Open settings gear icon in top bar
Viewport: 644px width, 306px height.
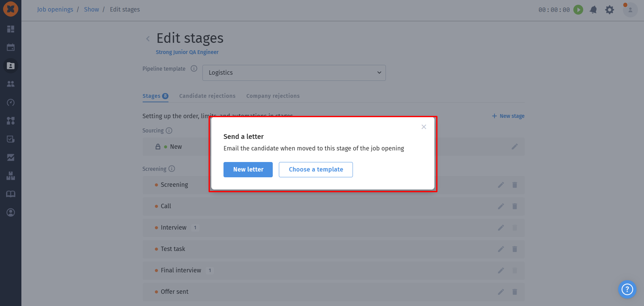tap(610, 10)
